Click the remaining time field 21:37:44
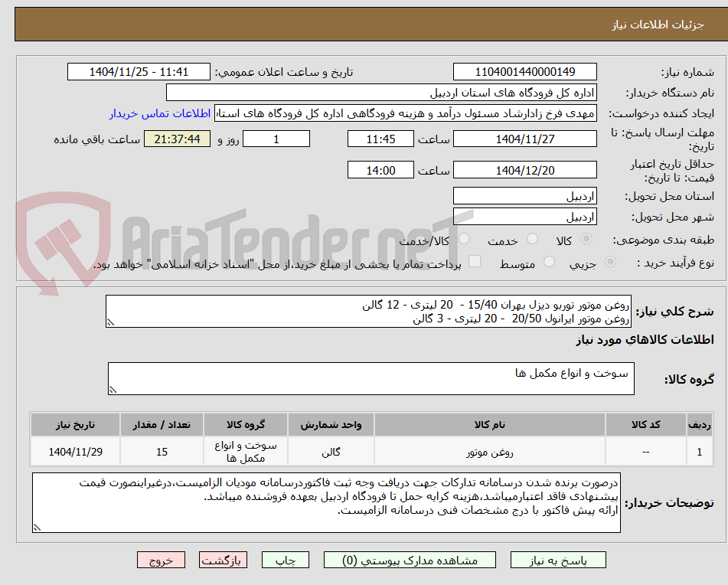 tap(177, 139)
